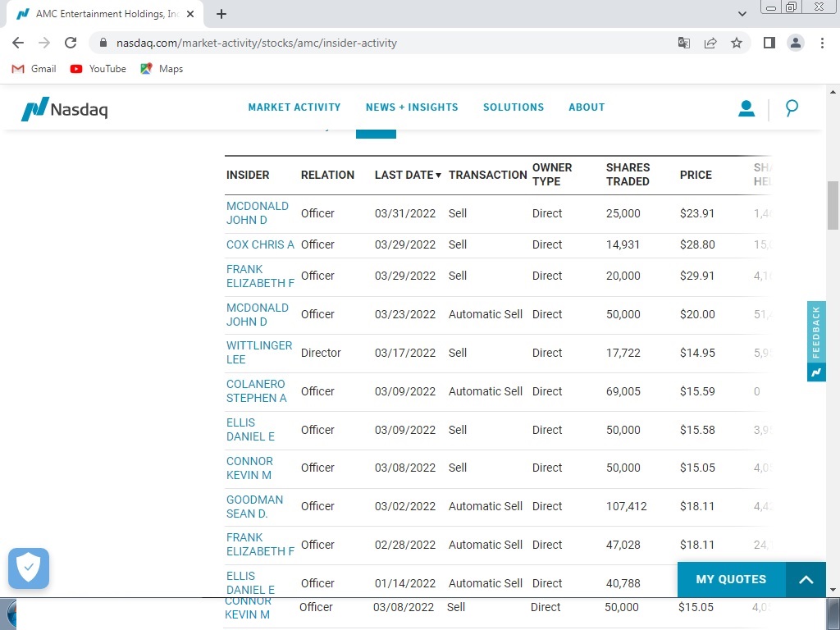Sort the table by Last Date

(x=408, y=175)
